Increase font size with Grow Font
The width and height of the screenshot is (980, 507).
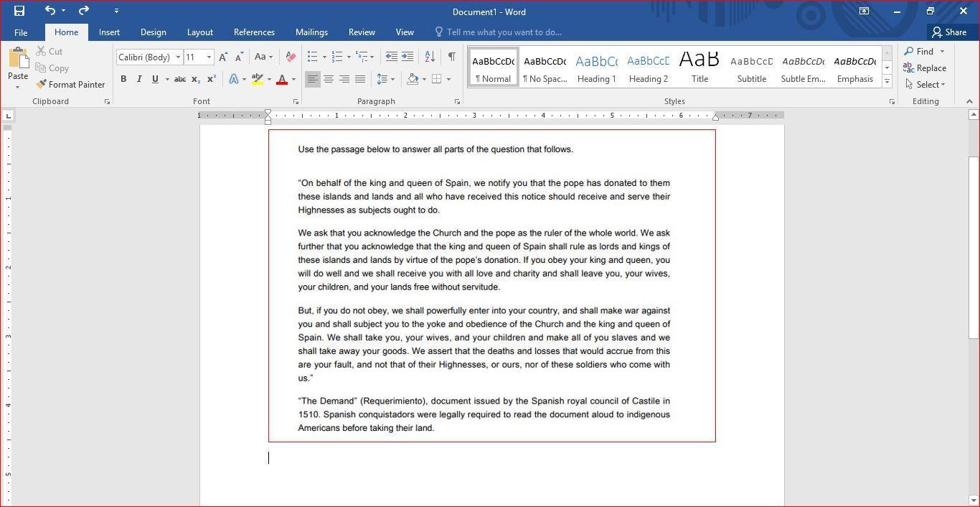tap(223, 57)
